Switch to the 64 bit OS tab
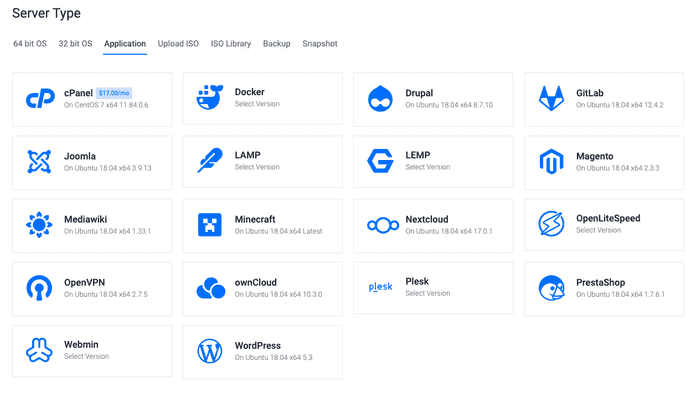The width and height of the screenshot is (700, 393). [30, 44]
